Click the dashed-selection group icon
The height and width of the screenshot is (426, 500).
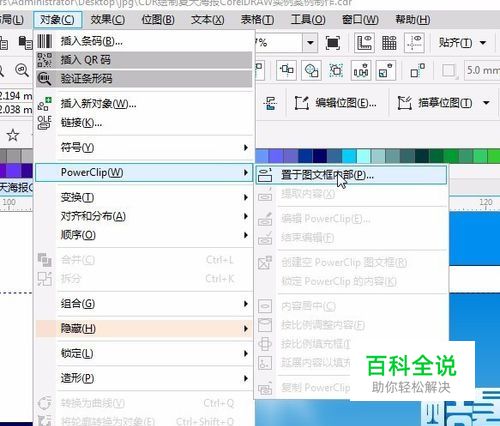[336, 70]
